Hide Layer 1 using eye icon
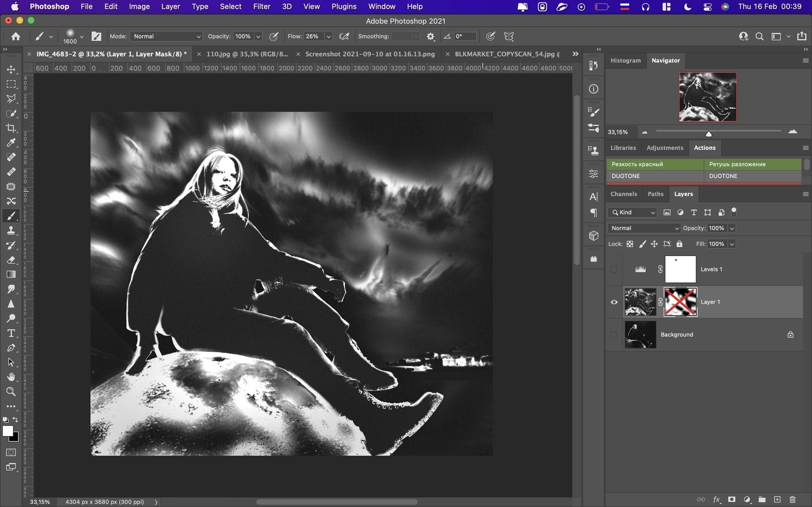812x507 pixels. point(614,302)
